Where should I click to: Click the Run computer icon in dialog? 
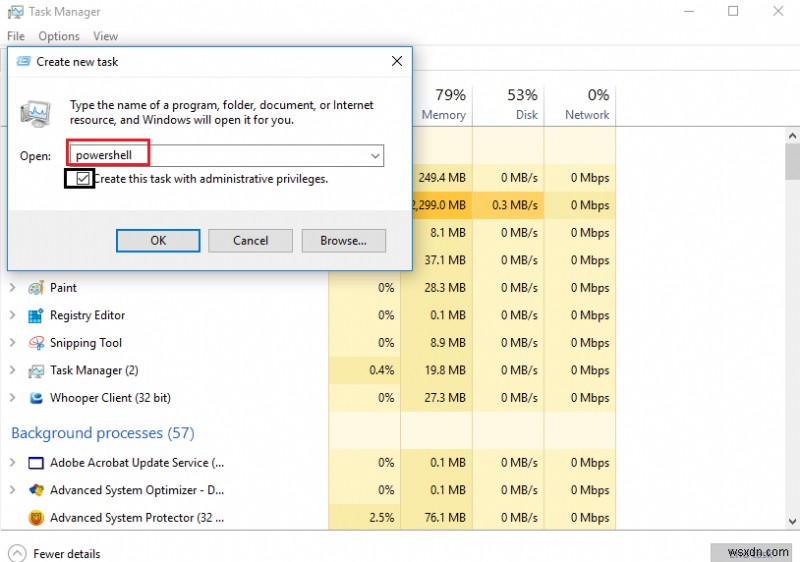tap(35, 113)
